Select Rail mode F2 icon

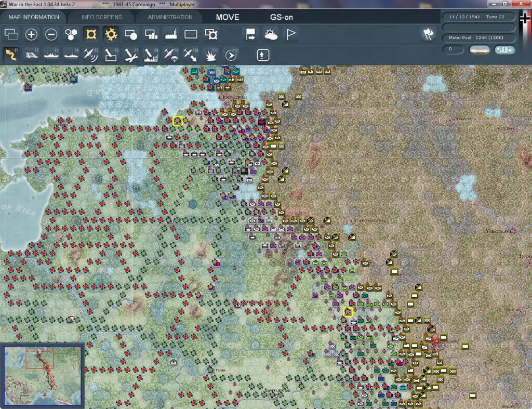coord(31,55)
